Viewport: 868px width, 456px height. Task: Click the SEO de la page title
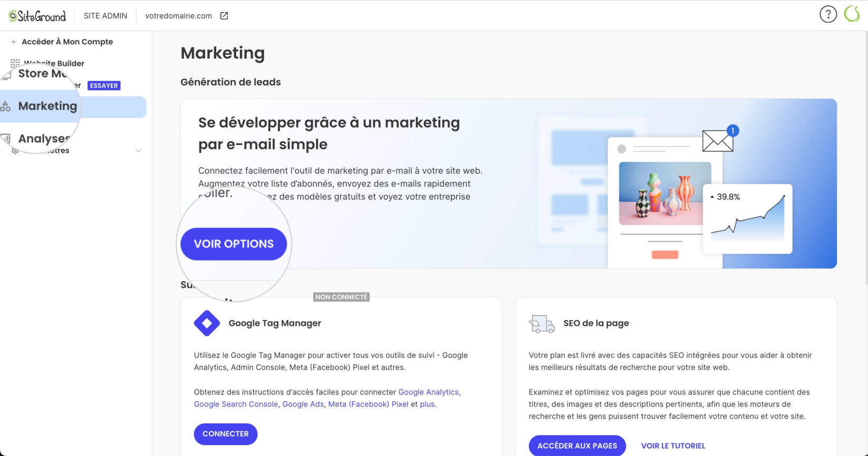pos(596,323)
